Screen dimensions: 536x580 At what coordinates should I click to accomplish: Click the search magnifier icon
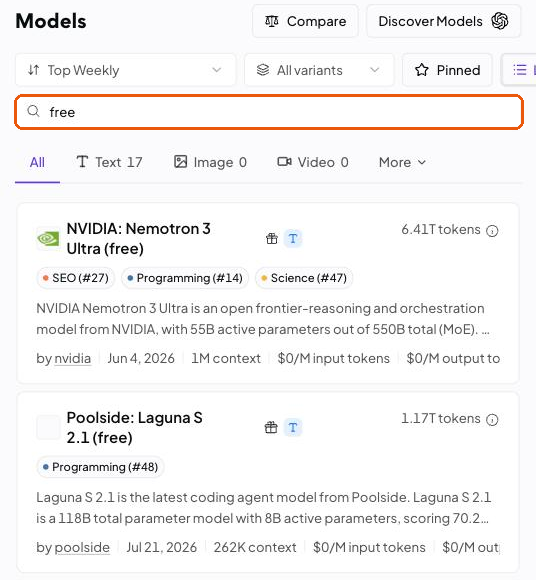pyautogui.click(x=33, y=111)
